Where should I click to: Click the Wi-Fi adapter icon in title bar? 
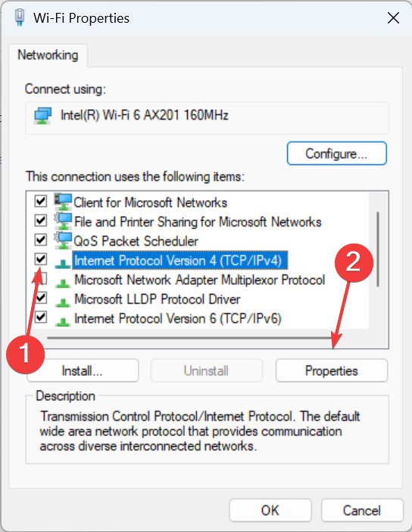coord(20,17)
